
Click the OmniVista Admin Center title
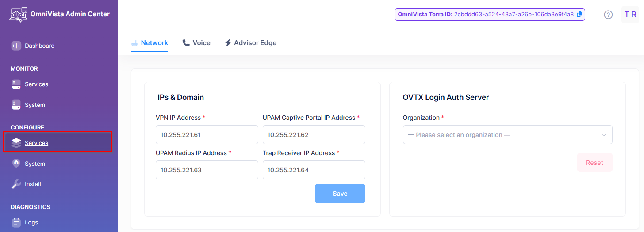(x=70, y=14)
